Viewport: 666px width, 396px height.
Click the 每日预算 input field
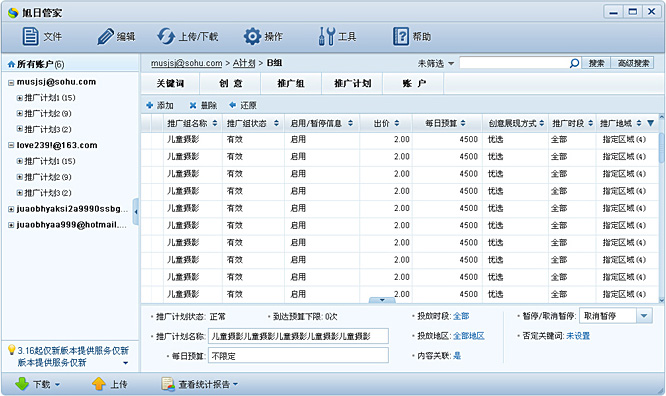click(298, 356)
